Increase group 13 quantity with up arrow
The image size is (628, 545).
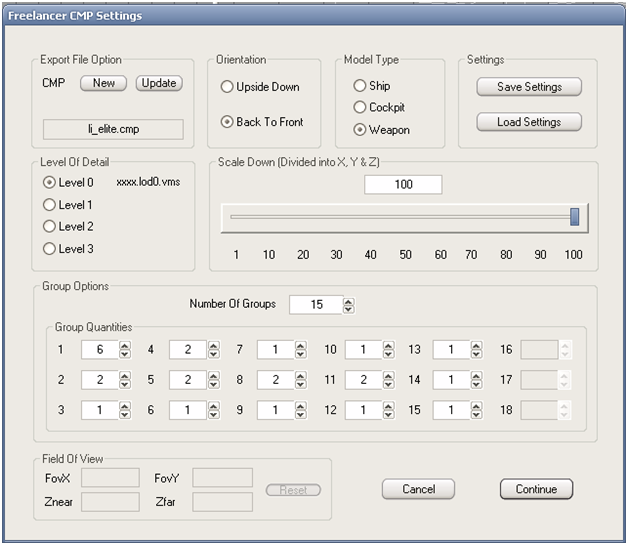point(477,346)
